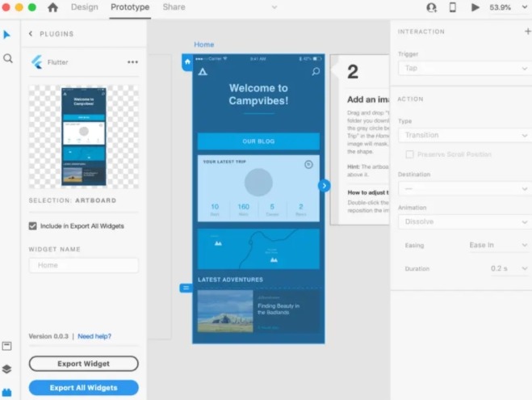Open the Need help? link
The height and width of the screenshot is (400, 532).
[94, 336]
